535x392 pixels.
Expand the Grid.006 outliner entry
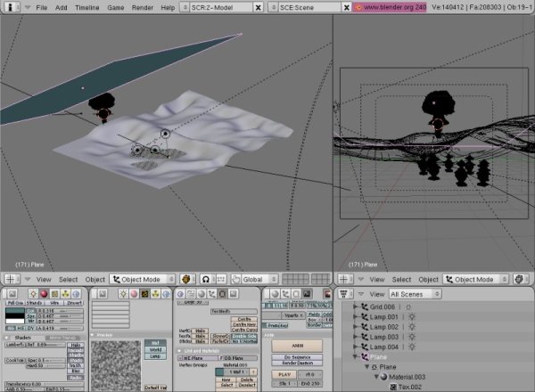pyautogui.click(x=355, y=306)
